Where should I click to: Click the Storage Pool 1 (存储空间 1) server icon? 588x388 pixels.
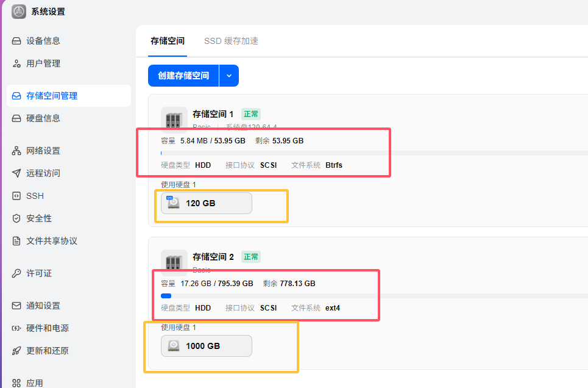point(174,120)
